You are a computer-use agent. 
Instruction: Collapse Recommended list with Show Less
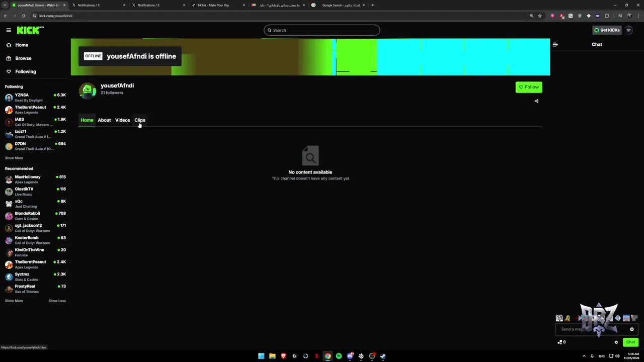point(57,301)
